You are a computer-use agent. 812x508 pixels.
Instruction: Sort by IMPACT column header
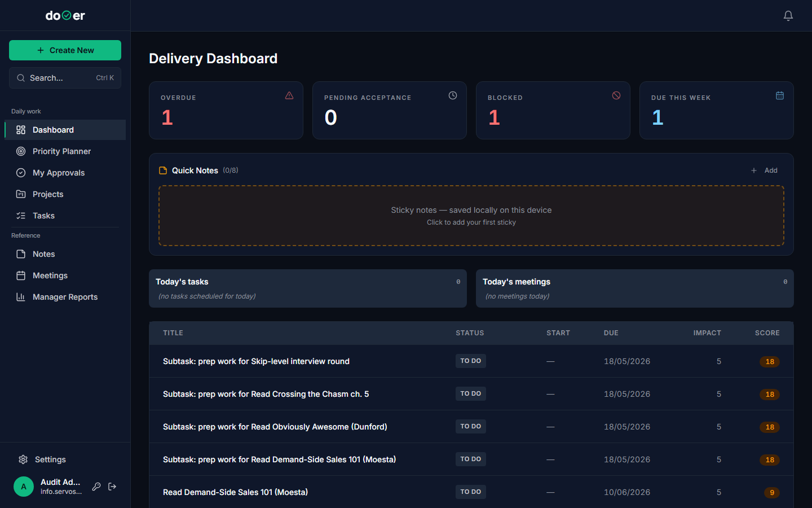click(x=707, y=333)
